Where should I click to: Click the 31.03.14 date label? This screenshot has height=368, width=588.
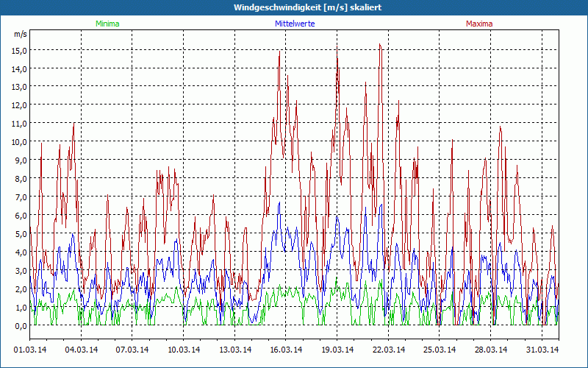(542, 350)
